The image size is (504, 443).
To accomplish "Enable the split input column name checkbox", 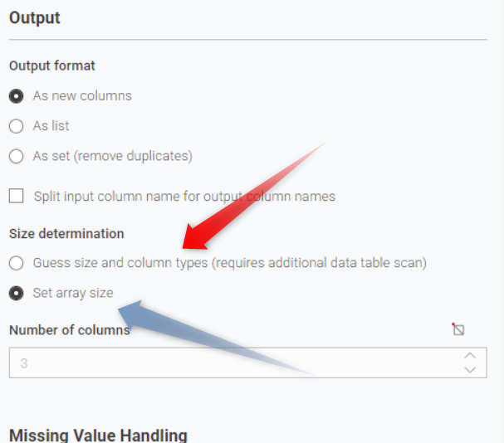I will click(x=17, y=197).
